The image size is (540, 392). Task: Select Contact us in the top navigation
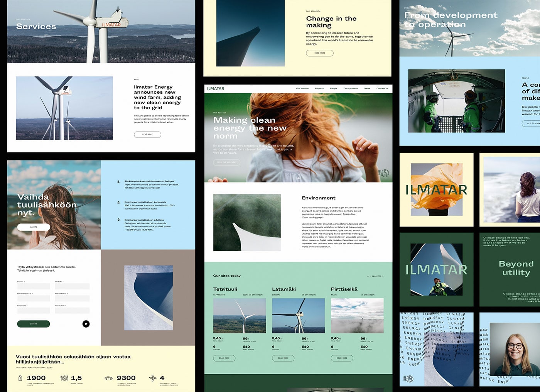(382, 88)
